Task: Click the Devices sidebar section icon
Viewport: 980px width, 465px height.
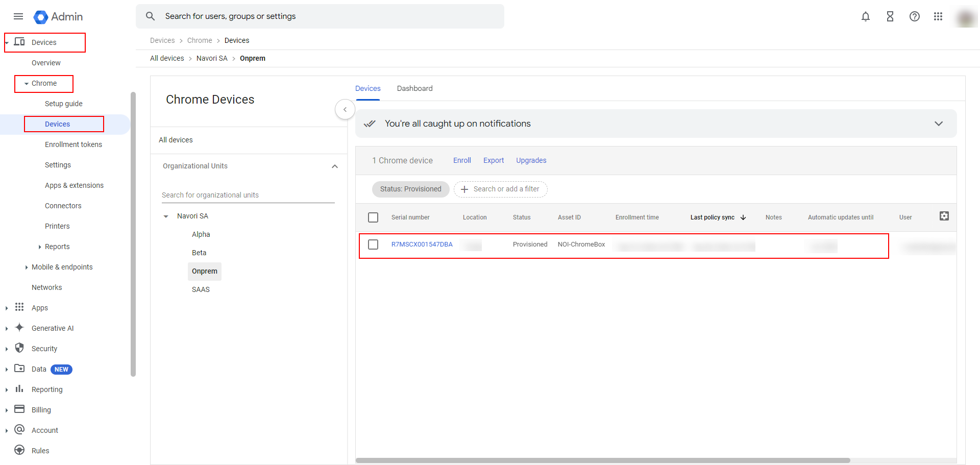Action: 19,41
